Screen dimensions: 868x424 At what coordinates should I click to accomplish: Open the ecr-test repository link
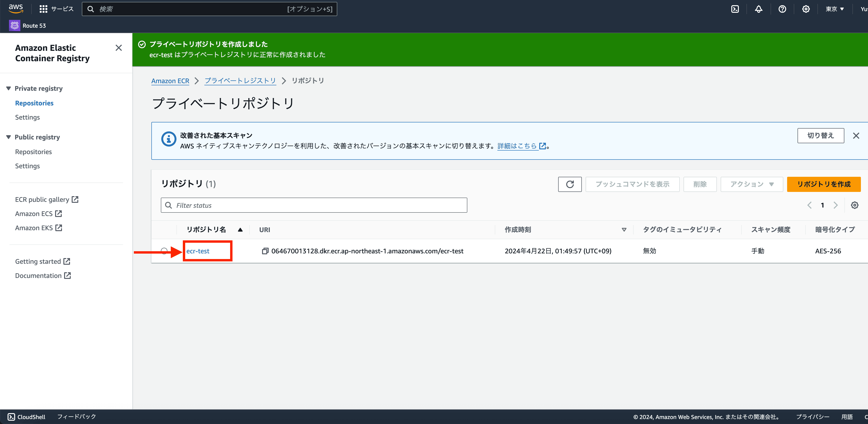coord(198,251)
